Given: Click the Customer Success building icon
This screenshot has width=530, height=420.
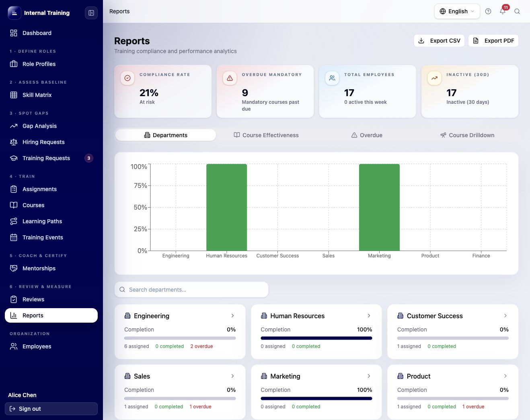Looking at the screenshot, I should coord(401,316).
